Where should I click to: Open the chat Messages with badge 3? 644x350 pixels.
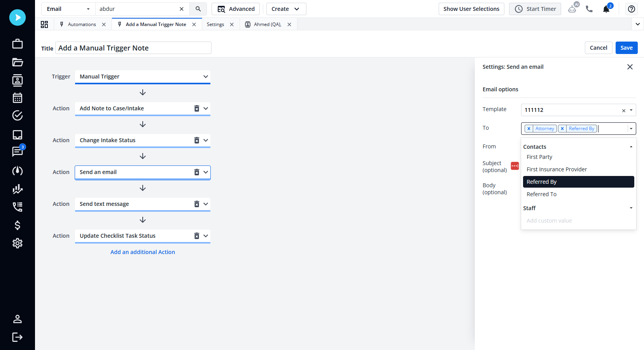tap(17, 152)
